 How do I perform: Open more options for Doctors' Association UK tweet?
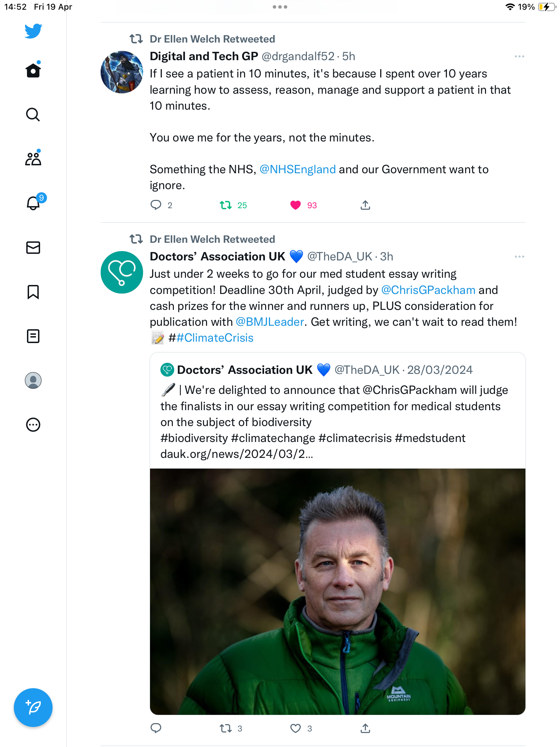click(x=519, y=257)
